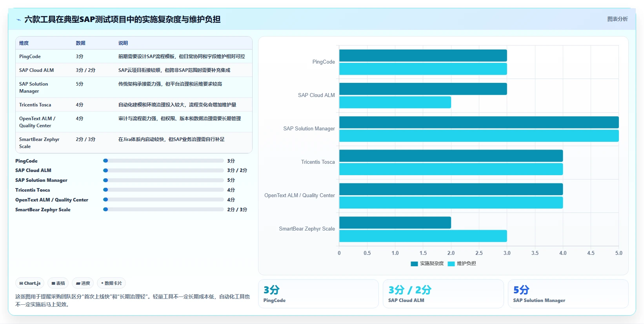Click the PingCode label on the chart axis

click(x=324, y=62)
